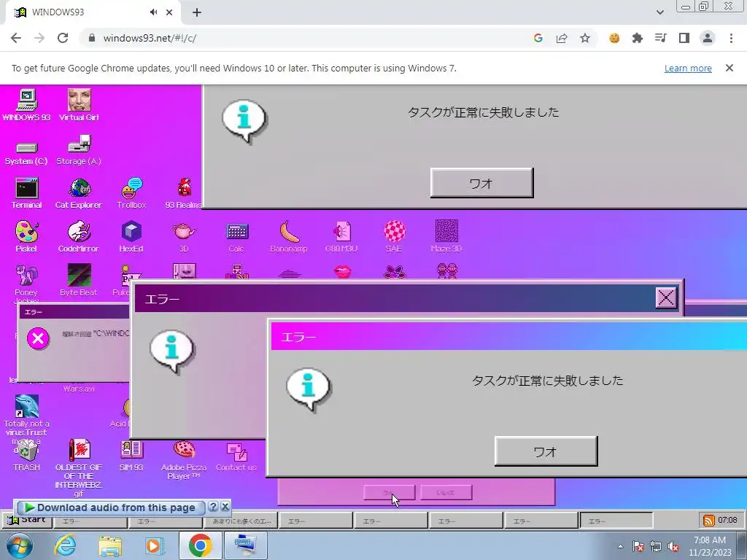
Task: Open the Bananamp banana icon
Action: click(x=289, y=237)
